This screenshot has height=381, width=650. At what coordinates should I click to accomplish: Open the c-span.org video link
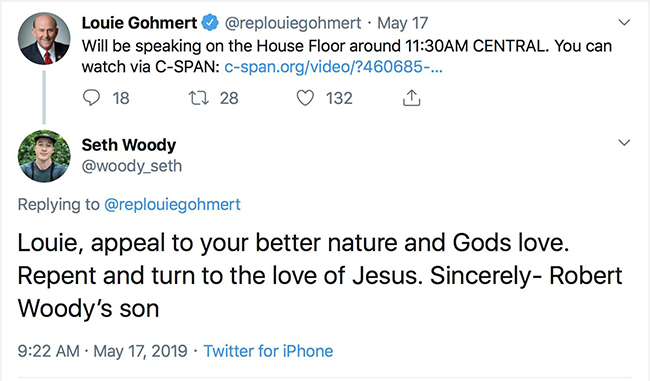(333, 67)
